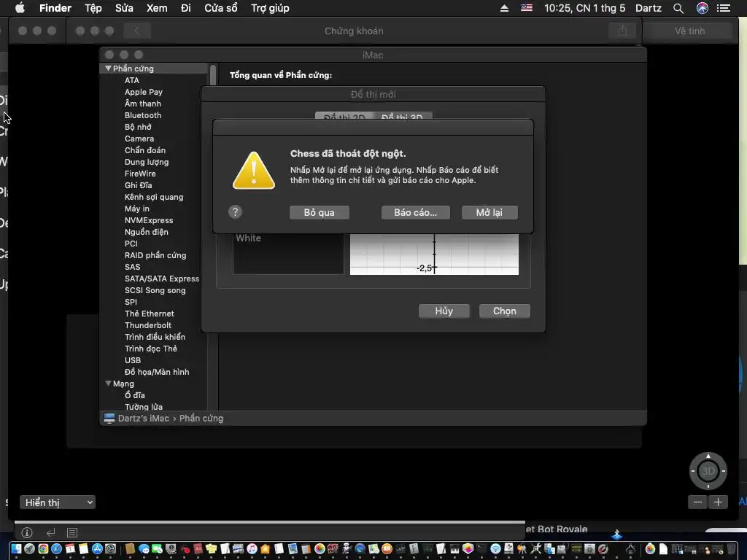Open Google Chrome from the Dock

click(43, 548)
